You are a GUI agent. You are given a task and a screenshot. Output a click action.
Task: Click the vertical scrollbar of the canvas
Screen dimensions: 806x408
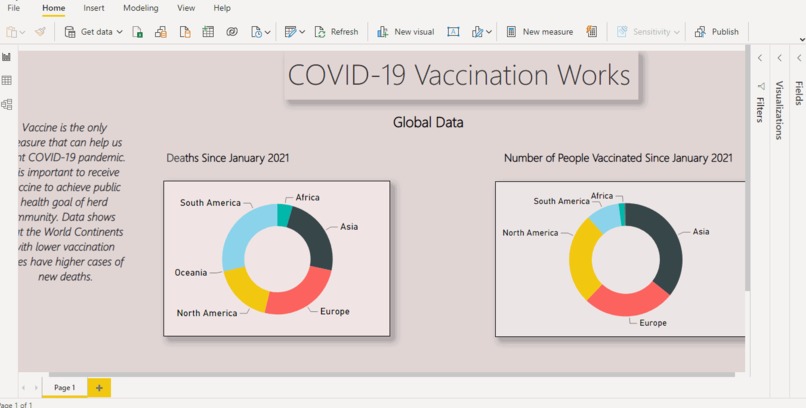click(x=748, y=169)
